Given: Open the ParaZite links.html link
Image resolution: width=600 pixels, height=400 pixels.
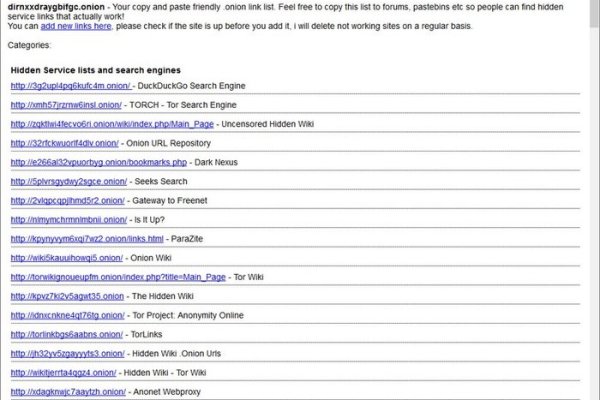Looking at the screenshot, I should pyautogui.click(x=87, y=239).
